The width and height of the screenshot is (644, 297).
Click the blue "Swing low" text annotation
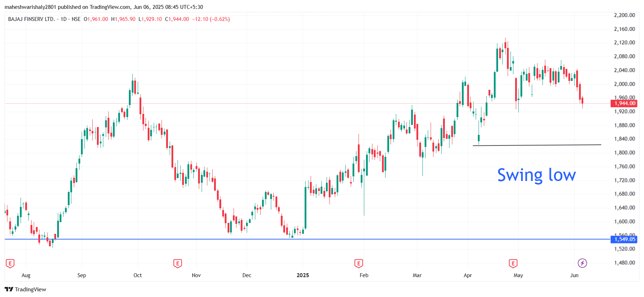point(536,175)
